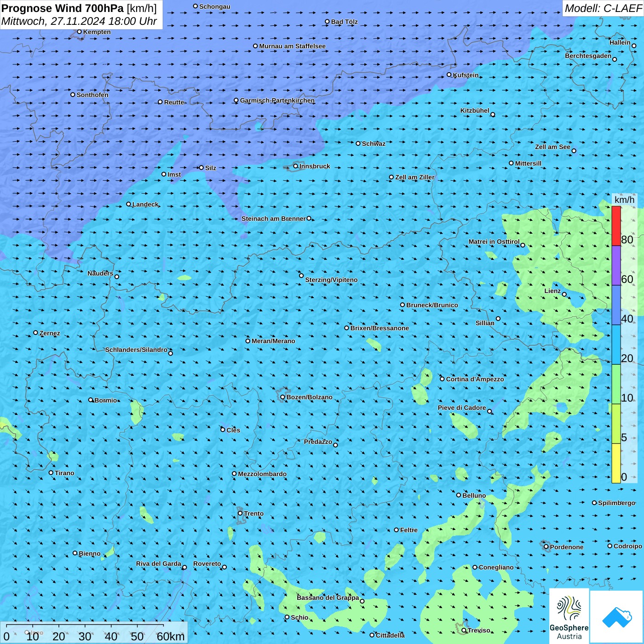Select the Treviso city marker
The width and height of the screenshot is (644, 644).
[x=464, y=630]
